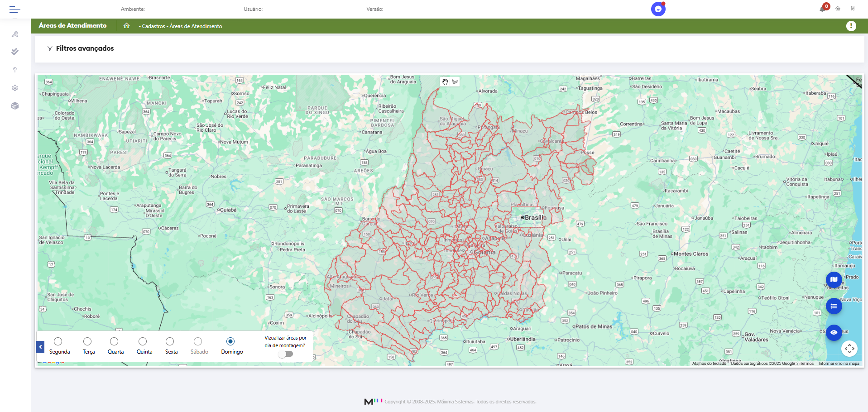Toggle the Vizualizar áreas por dia switch
Screen dimensions: 868x412
(286, 354)
